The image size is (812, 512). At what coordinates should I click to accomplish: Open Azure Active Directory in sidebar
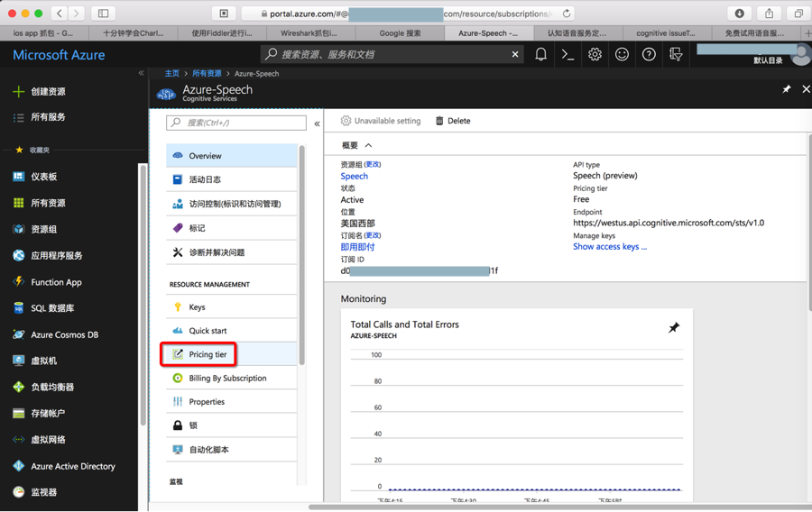click(x=72, y=466)
